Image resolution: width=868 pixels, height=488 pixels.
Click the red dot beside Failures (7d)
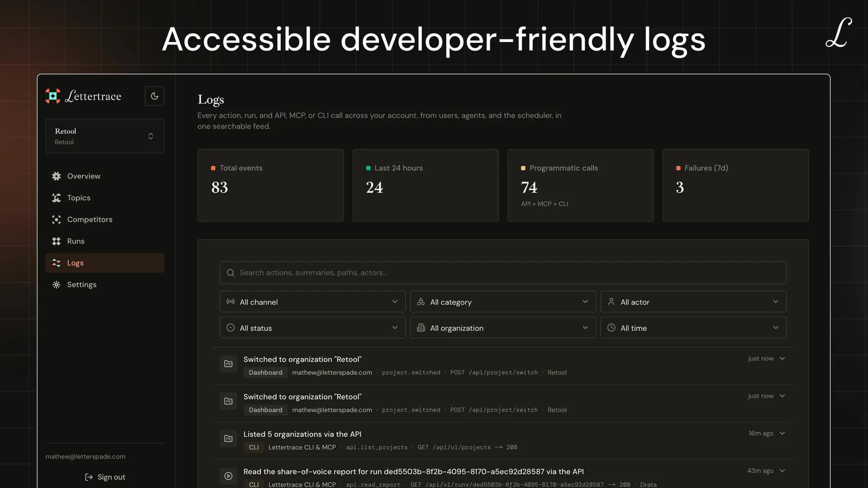point(678,168)
